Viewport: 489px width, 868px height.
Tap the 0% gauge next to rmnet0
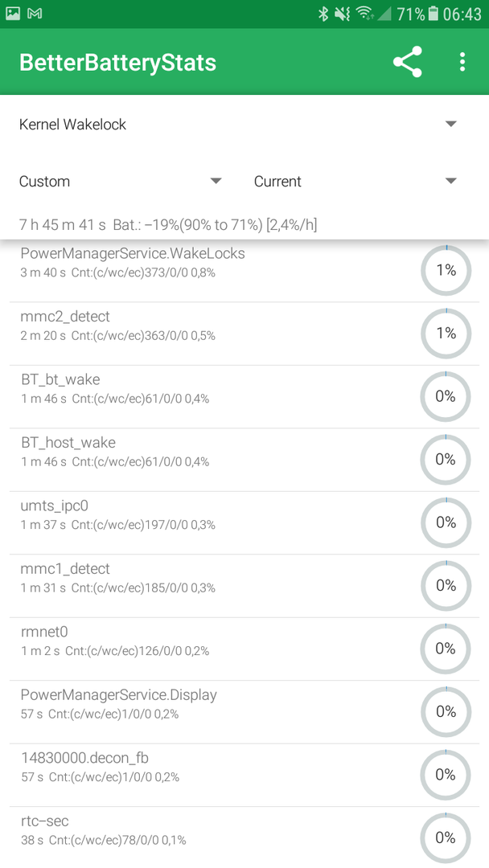[x=446, y=649]
